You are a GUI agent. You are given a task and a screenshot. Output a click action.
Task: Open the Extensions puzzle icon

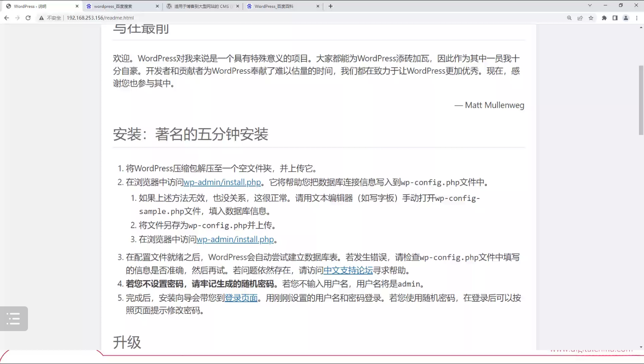(x=604, y=18)
